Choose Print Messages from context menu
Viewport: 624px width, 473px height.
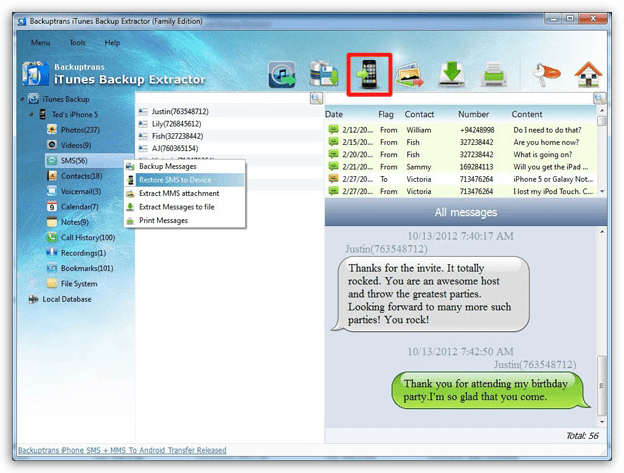(185, 220)
